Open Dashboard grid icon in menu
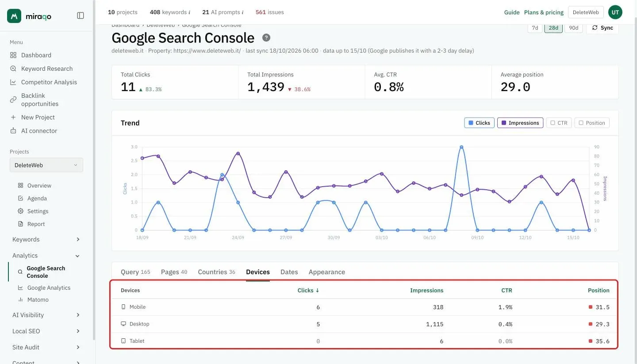This screenshot has width=637, height=364. tap(13, 55)
